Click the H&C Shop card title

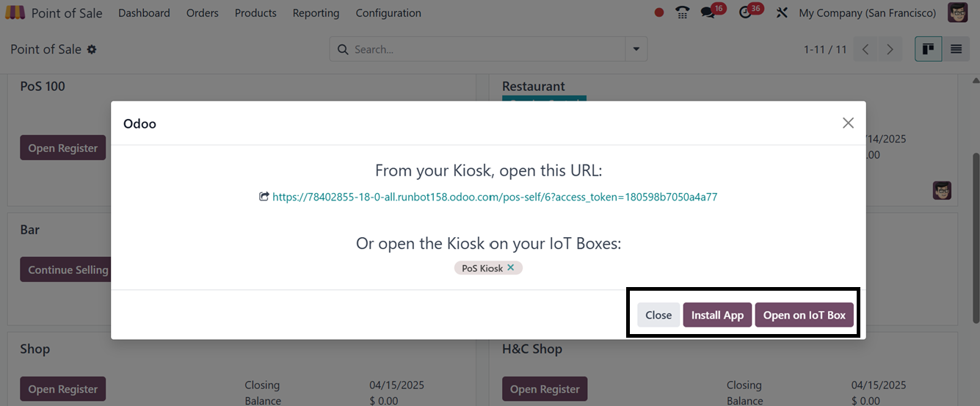coord(532,349)
